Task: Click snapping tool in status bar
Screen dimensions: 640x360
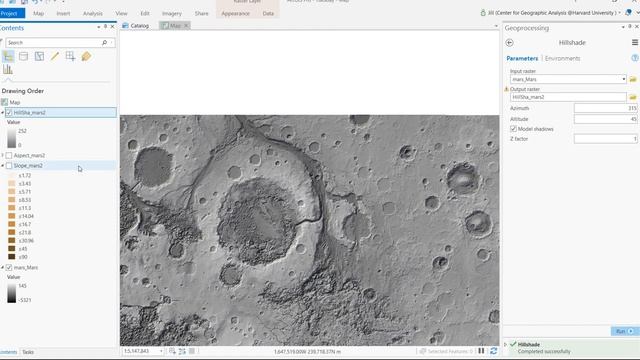Action: tap(182, 351)
